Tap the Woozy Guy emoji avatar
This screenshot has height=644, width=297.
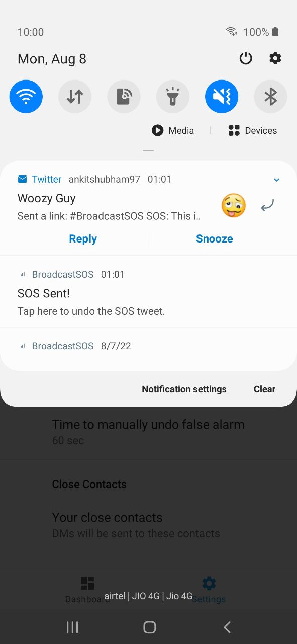pos(234,205)
